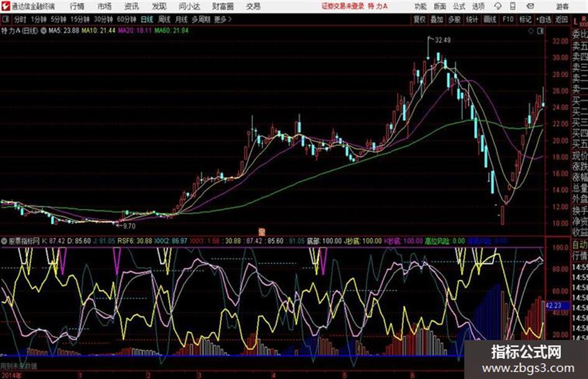Switch to the 分时 intraday tab
Image resolution: width=588 pixels, height=379 pixels.
click(21, 19)
